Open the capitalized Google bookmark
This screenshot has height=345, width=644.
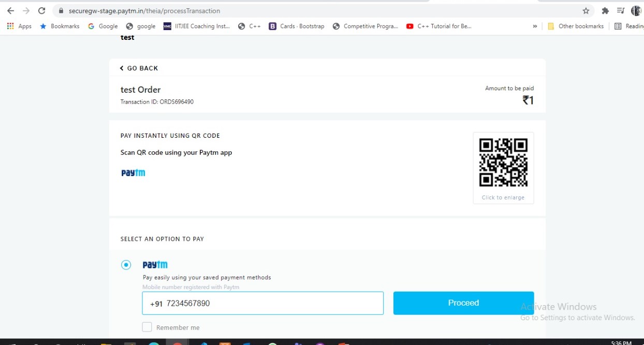coord(103,26)
